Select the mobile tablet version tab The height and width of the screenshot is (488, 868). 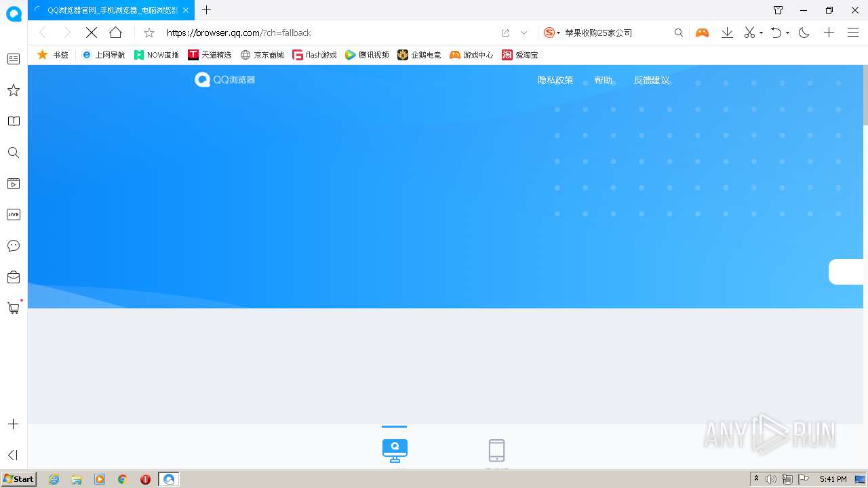pos(496,450)
